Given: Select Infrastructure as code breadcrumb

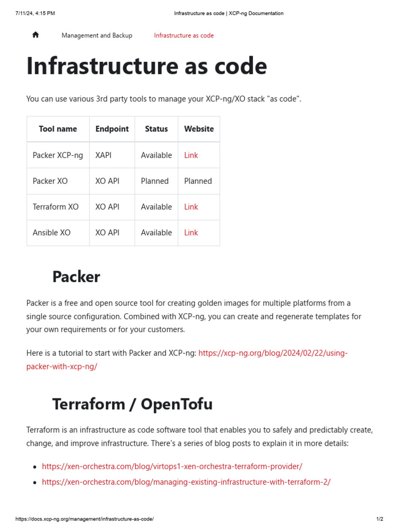Looking at the screenshot, I should (184, 35).
